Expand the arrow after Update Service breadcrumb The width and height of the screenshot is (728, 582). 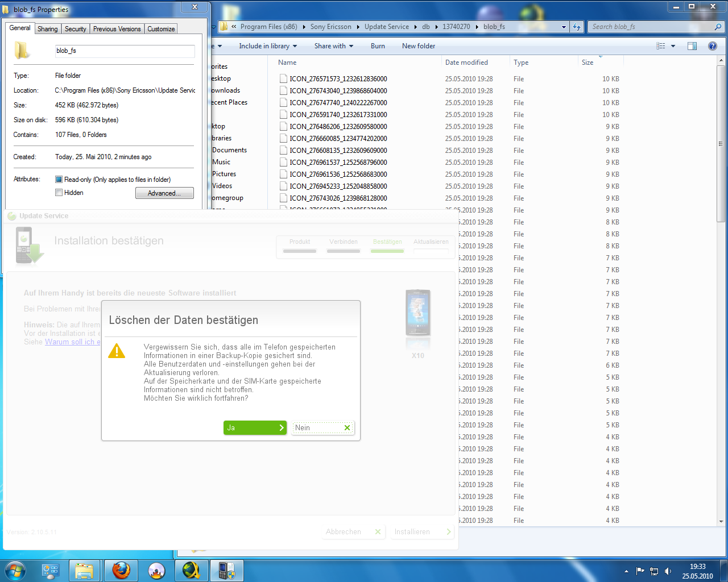[x=415, y=27]
